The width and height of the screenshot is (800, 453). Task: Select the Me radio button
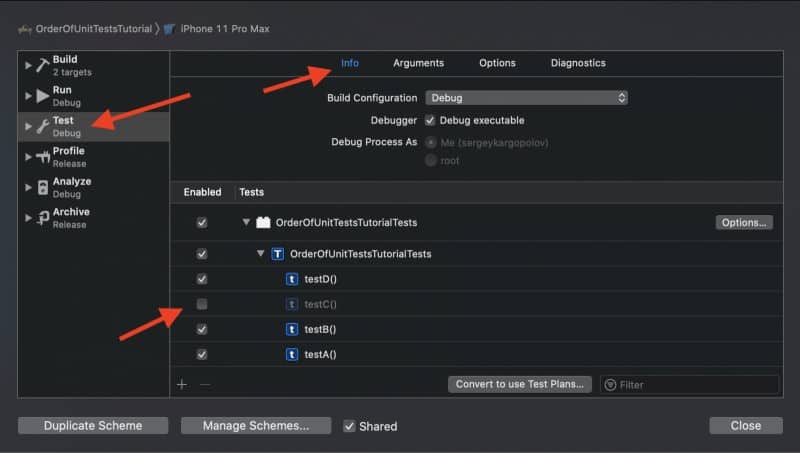click(x=431, y=142)
